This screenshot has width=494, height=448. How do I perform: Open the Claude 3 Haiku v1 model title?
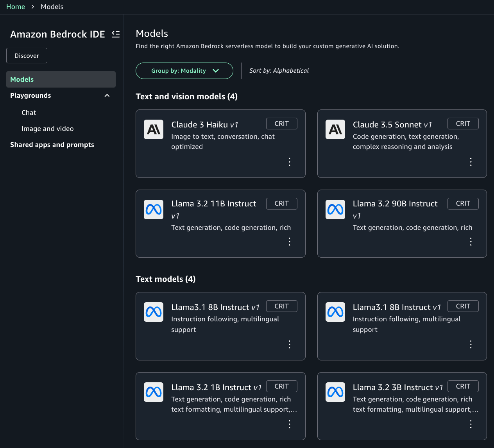[x=205, y=125]
